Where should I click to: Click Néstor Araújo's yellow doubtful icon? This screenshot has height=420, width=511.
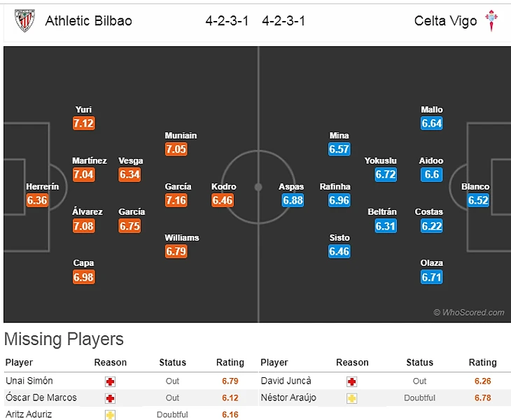click(x=352, y=398)
